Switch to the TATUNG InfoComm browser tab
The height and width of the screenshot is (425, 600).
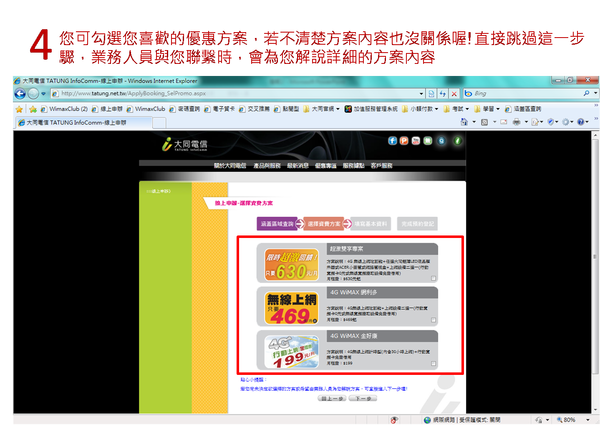(x=83, y=122)
